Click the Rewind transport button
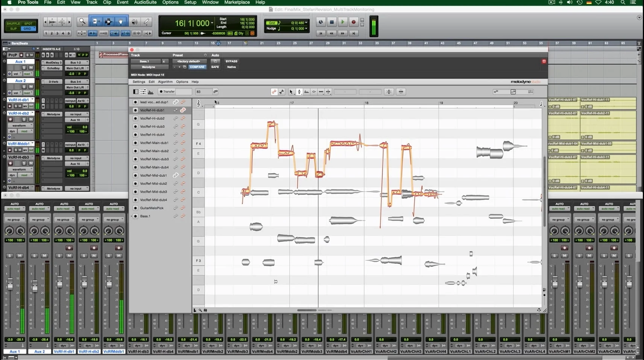The image size is (644, 360). 332,33
